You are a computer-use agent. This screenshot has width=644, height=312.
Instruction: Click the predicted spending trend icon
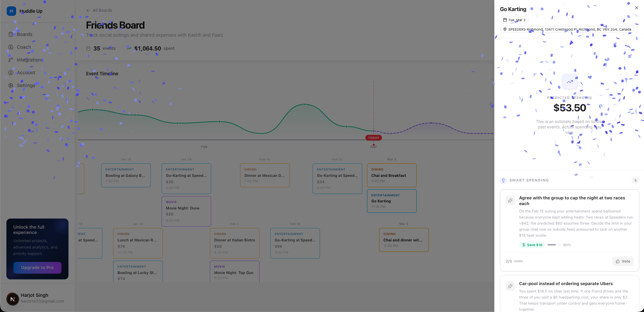tap(570, 82)
